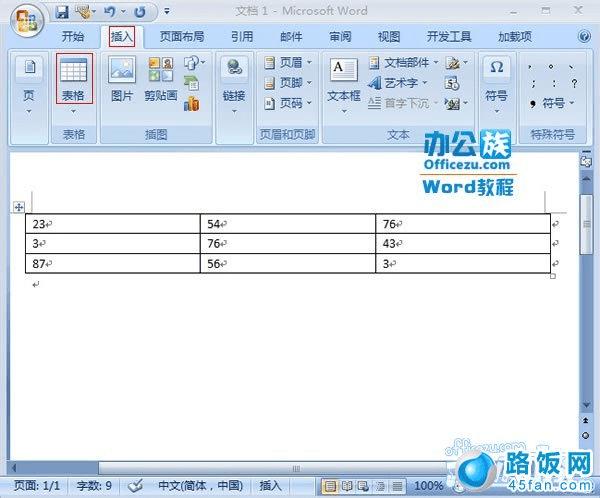
Task: Open the 开发工具 tab
Action: click(449, 37)
